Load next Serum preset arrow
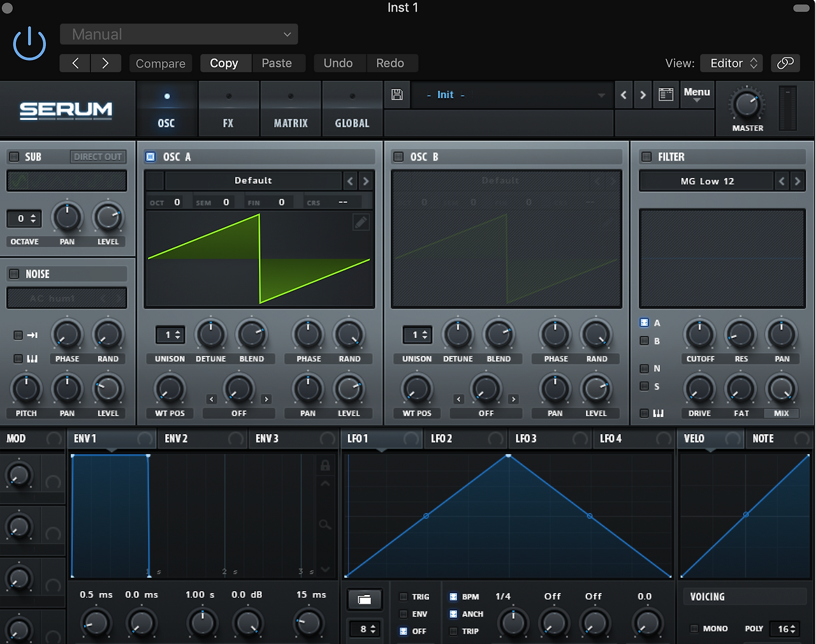816x644 pixels. coord(643,95)
